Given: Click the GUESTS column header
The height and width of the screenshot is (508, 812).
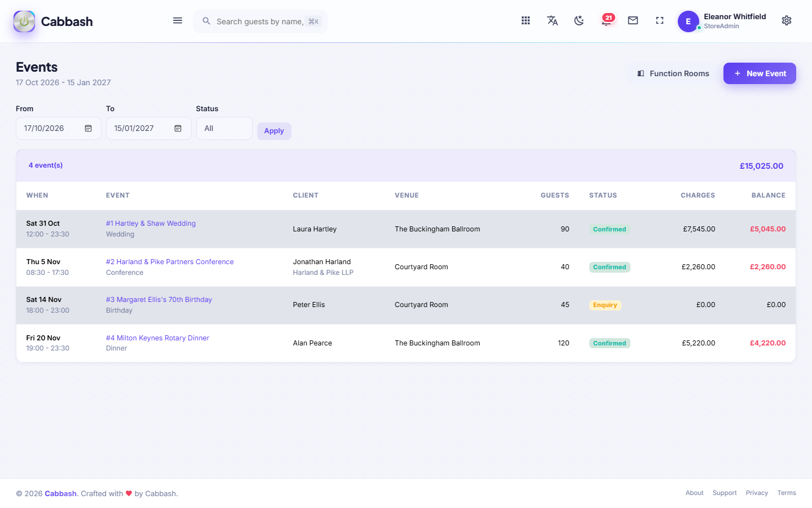Looking at the screenshot, I should [555, 195].
